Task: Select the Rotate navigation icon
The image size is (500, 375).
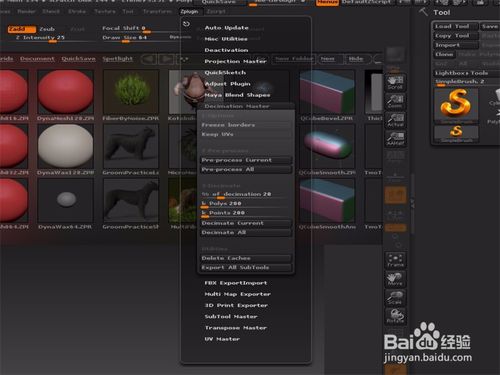Action: (395, 316)
